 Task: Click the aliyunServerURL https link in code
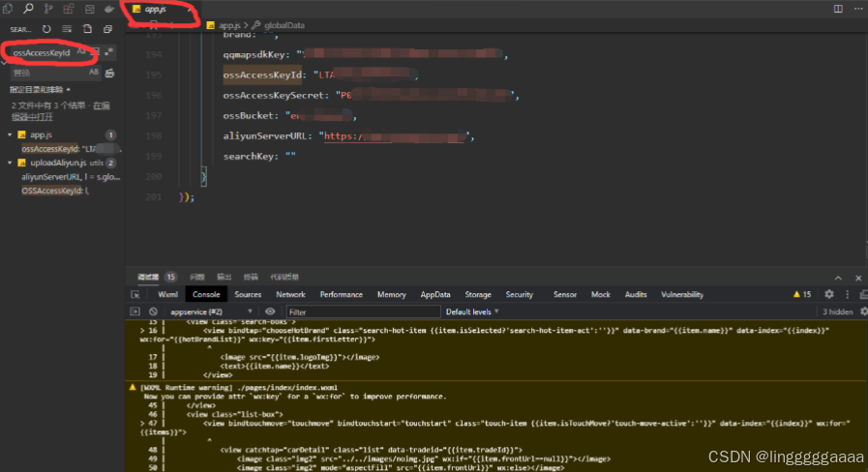(x=394, y=136)
